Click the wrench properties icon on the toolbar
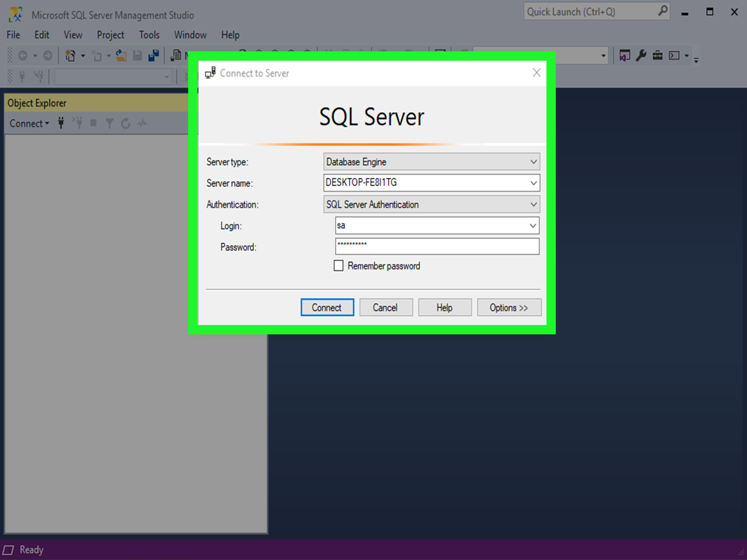 point(641,55)
